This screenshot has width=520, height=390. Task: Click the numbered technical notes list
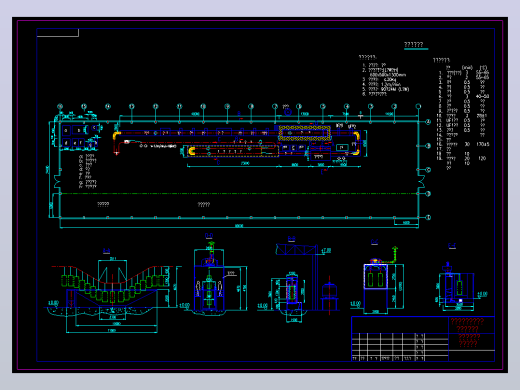click(385, 80)
